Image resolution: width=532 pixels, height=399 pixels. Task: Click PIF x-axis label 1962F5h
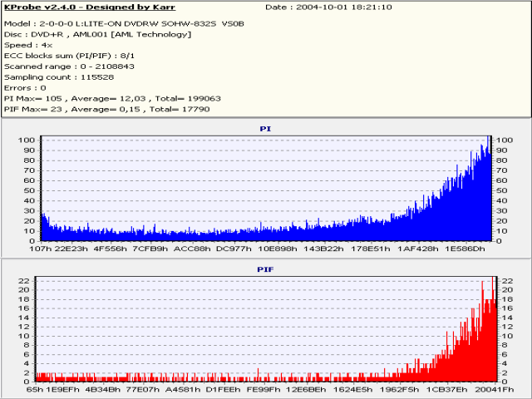click(399, 390)
